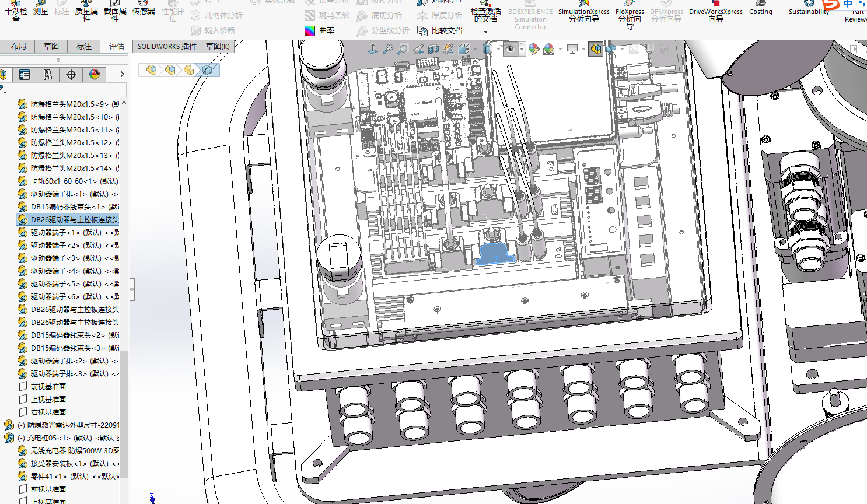The image size is (867, 504).
Task: Launch the SimulationXpress analysis wizard
Action: [x=583, y=15]
